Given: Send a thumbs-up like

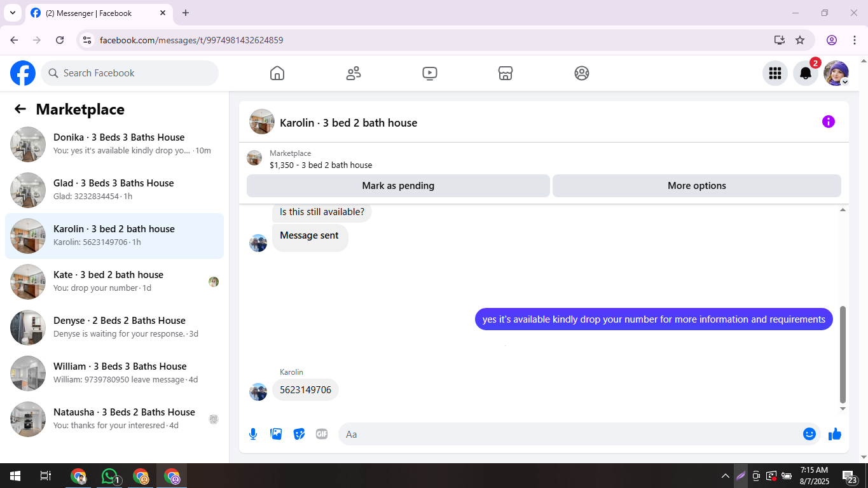Looking at the screenshot, I should [835, 434].
